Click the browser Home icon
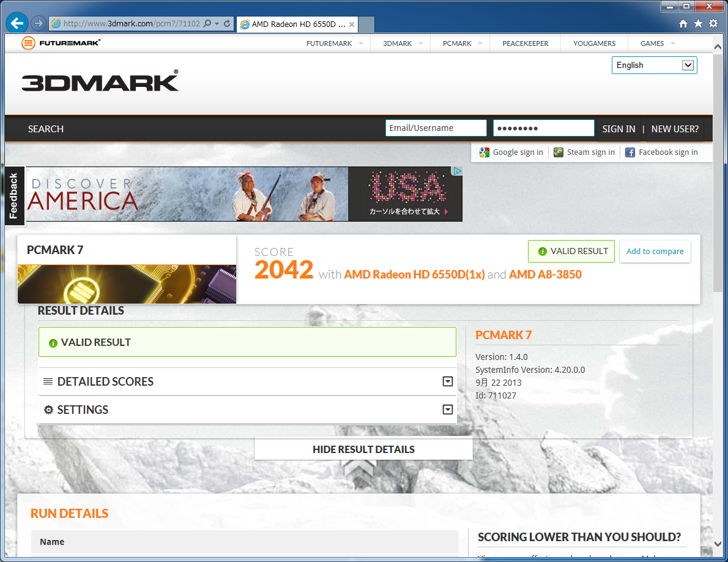 click(683, 24)
